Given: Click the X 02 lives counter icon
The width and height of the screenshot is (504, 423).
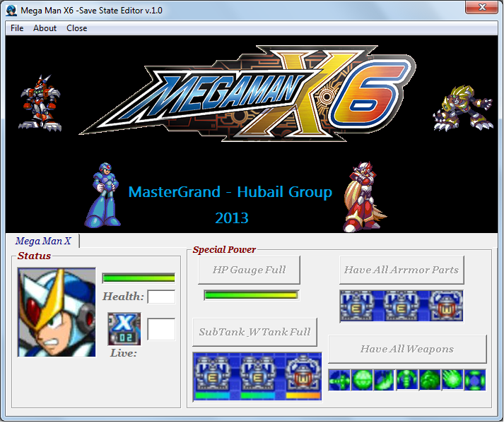Looking at the screenshot, I should pos(124,329).
